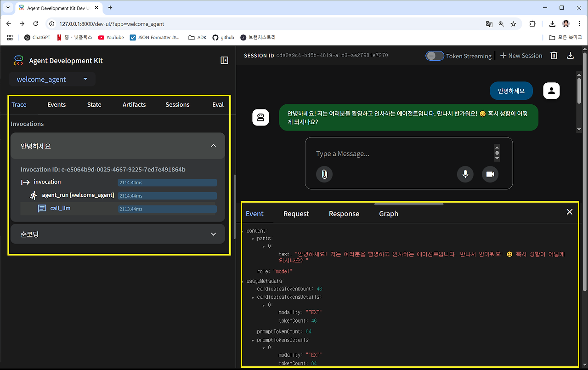This screenshot has width=588, height=370.
Task: Open browser downloads icon
Action: click(x=553, y=24)
